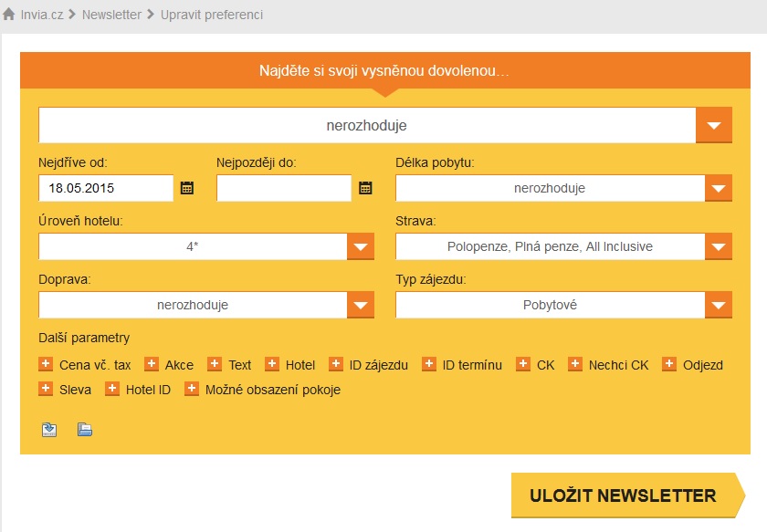Image resolution: width=767 pixels, height=532 pixels.
Task: Add the CK parameter
Action: tap(523, 364)
